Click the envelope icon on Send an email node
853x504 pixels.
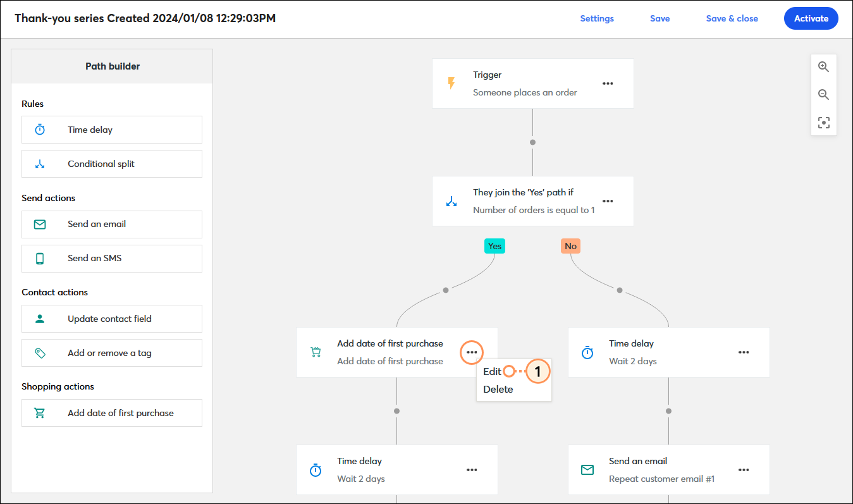[x=587, y=470]
